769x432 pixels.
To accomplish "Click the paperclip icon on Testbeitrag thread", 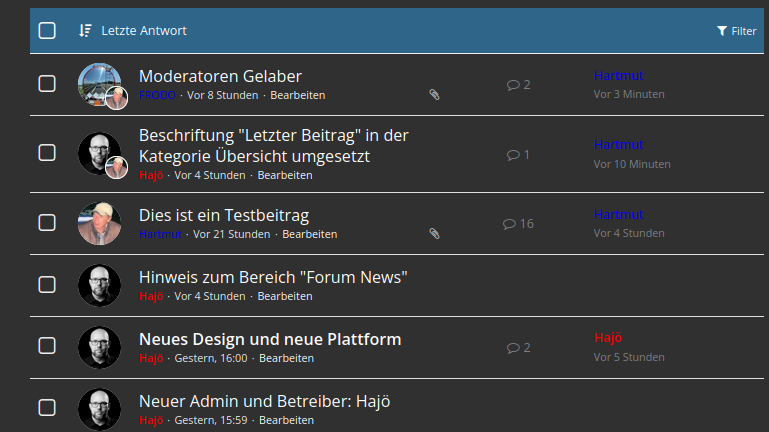I will click(x=434, y=234).
